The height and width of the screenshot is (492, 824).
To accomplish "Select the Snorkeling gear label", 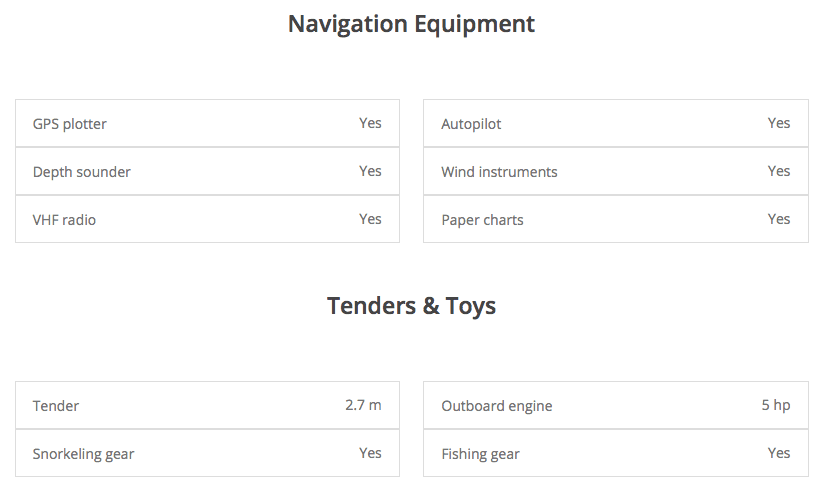I will [x=84, y=454].
